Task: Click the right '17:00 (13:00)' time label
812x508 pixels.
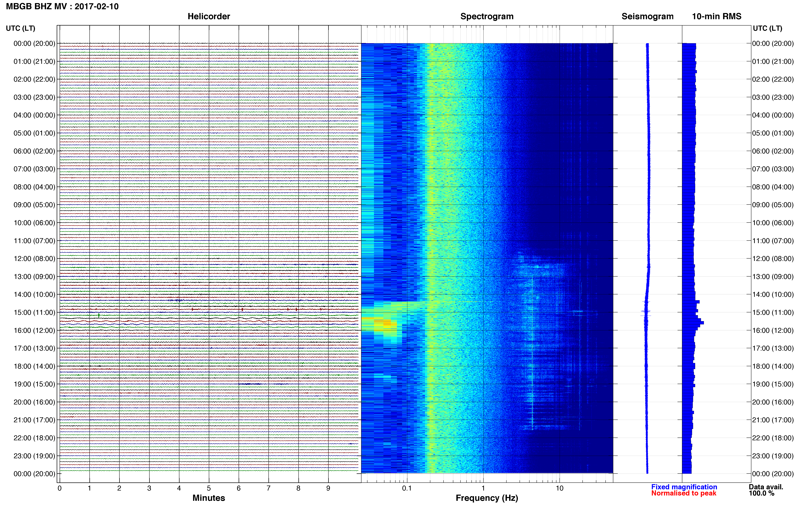Action: click(773, 348)
